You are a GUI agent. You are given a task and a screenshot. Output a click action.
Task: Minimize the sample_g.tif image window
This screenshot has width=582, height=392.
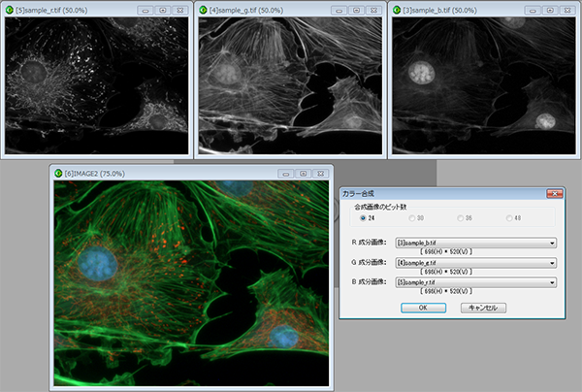pyautogui.click(x=337, y=9)
